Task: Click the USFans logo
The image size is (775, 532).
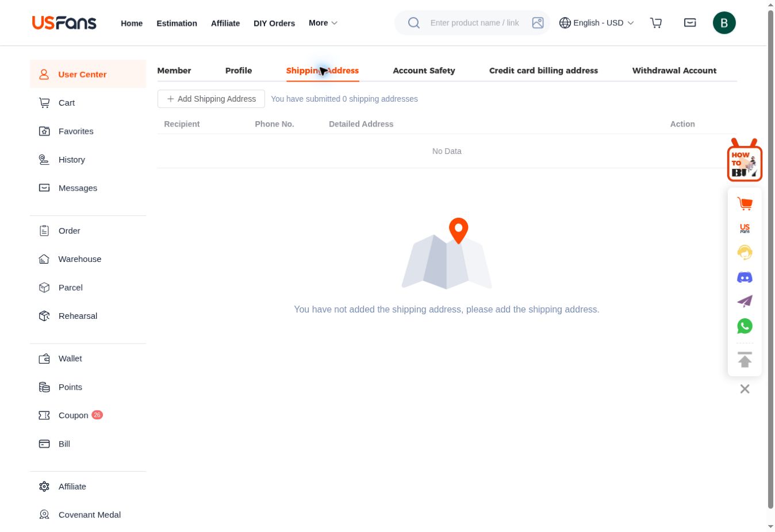Action: click(x=64, y=23)
